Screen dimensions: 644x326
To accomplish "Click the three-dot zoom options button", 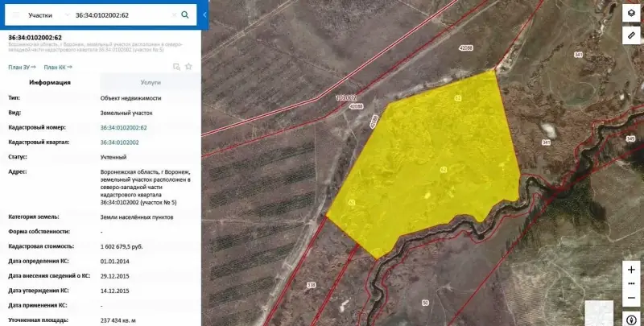I will click(x=631, y=283).
